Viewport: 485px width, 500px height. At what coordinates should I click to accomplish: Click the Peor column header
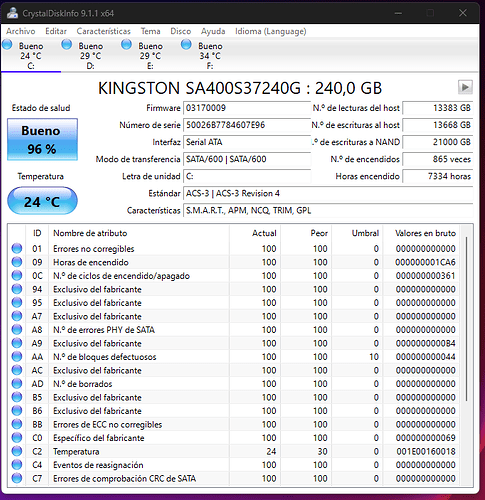pyautogui.click(x=306, y=233)
